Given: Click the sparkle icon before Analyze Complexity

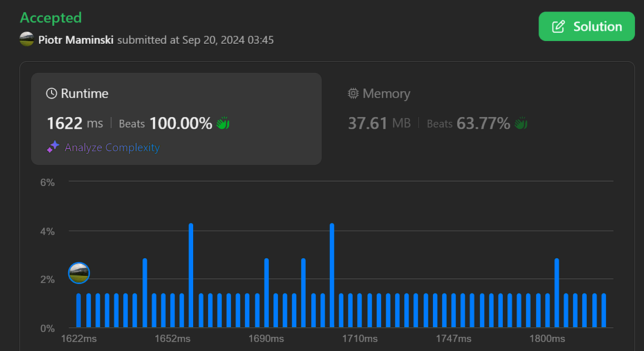Looking at the screenshot, I should coord(53,147).
